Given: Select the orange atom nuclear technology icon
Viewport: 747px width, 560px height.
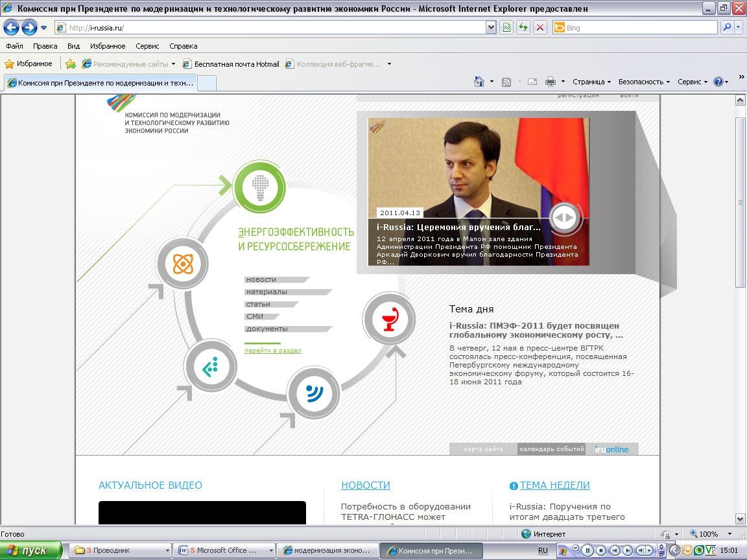Looking at the screenshot, I should (182, 263).
